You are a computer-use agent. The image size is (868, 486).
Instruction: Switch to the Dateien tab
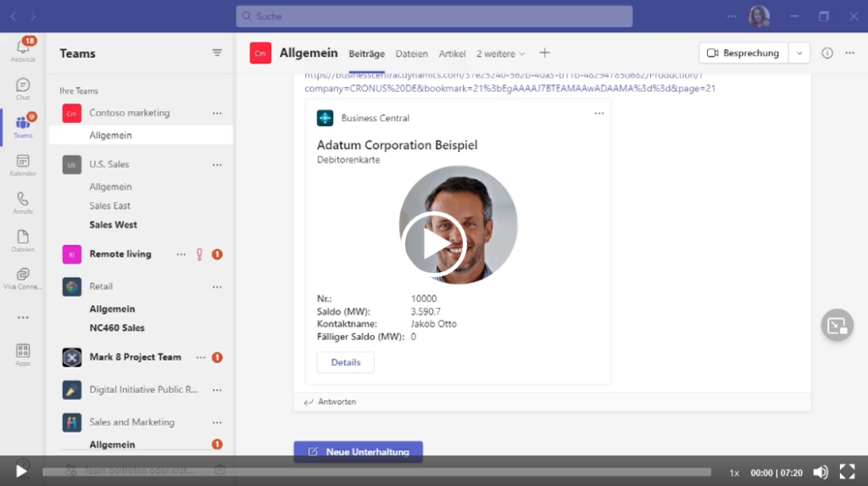click(411, 53)
